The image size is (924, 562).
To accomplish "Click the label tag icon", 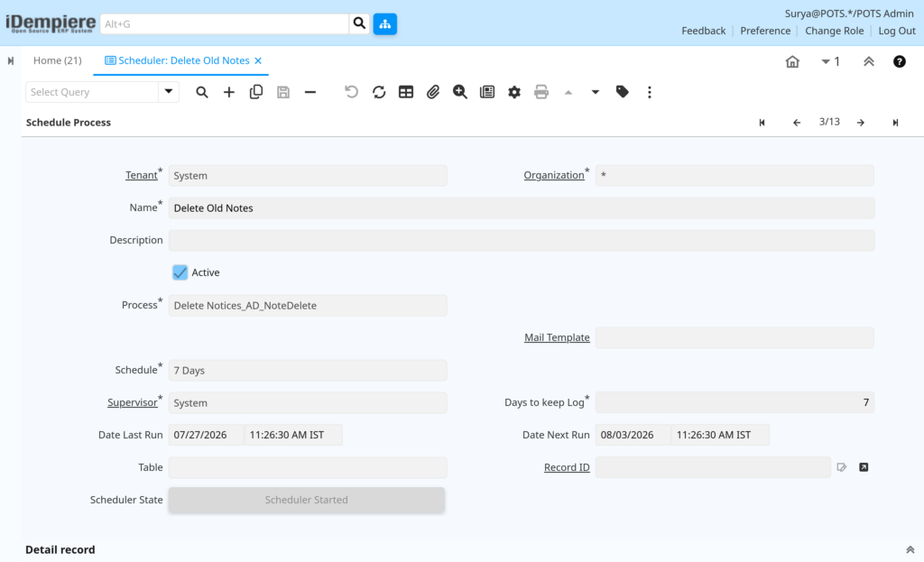I will (623, 92).
